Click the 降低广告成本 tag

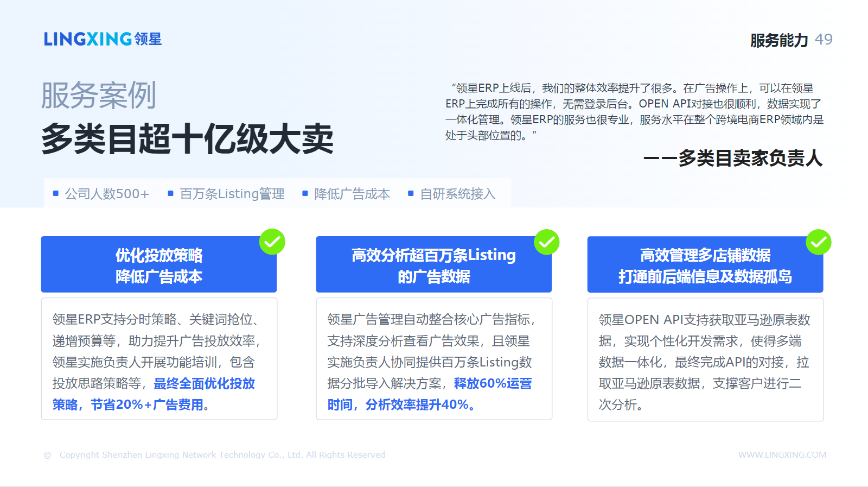(352, 194)
